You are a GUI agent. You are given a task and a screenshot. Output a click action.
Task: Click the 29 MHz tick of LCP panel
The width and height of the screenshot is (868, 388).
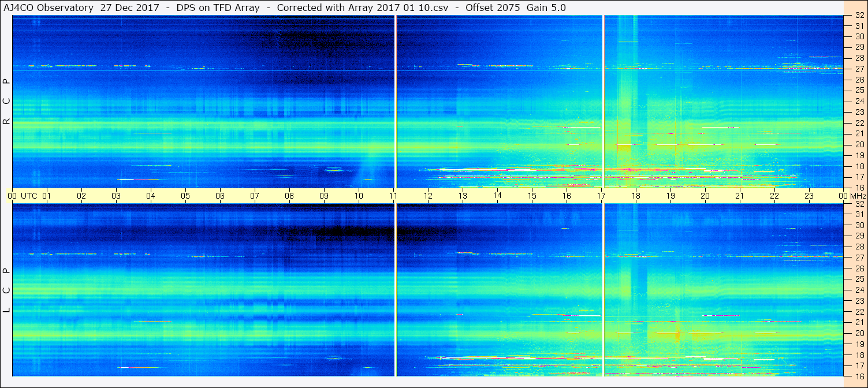point(859,236)
